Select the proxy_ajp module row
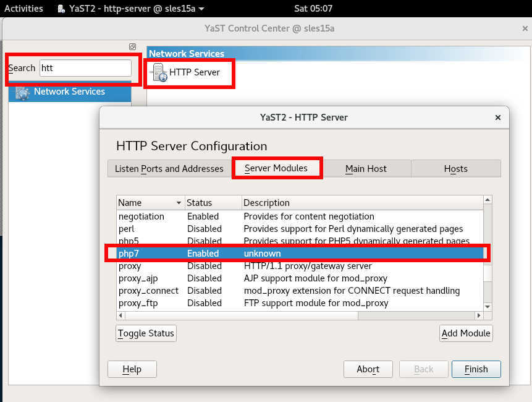 300,278
